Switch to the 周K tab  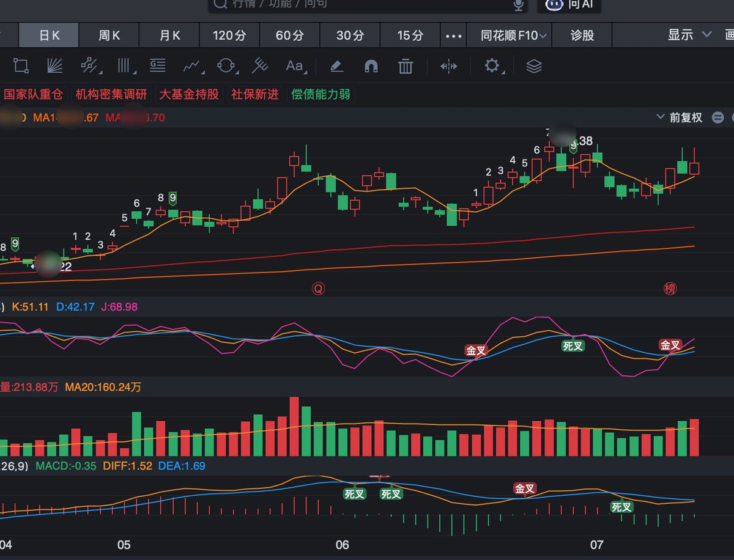(x=109, y=35)
